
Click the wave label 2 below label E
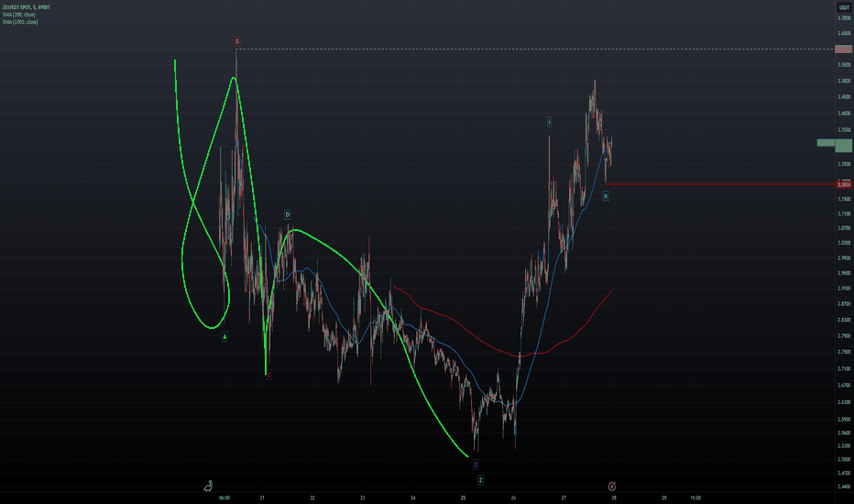click(480, 479)
